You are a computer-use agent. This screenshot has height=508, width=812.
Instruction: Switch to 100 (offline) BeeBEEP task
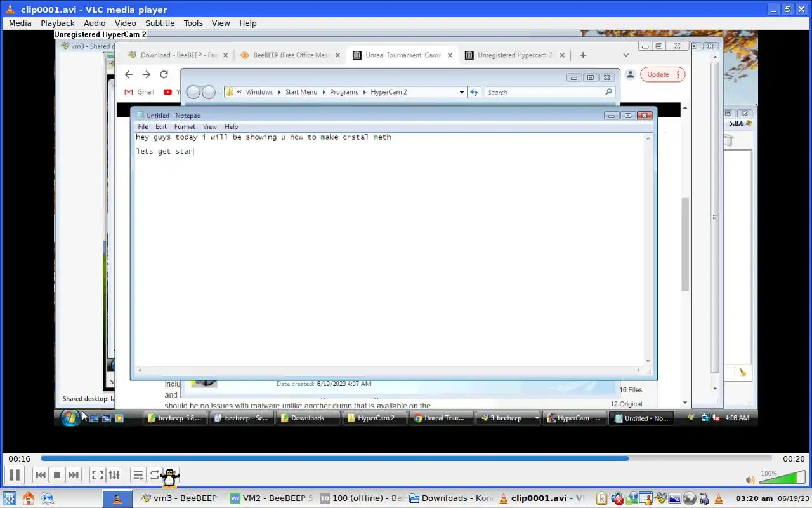pyautogui.click(x=362, y=498)
